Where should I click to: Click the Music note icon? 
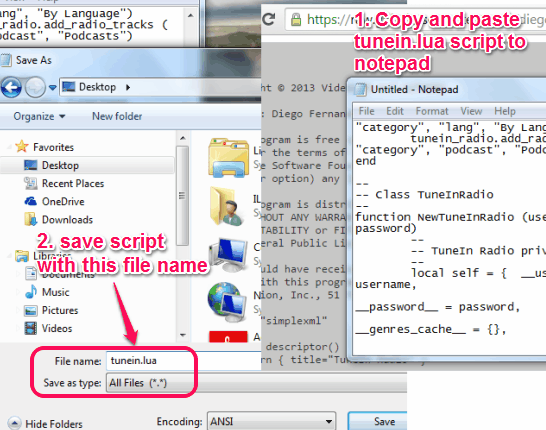tap(31, 292)
